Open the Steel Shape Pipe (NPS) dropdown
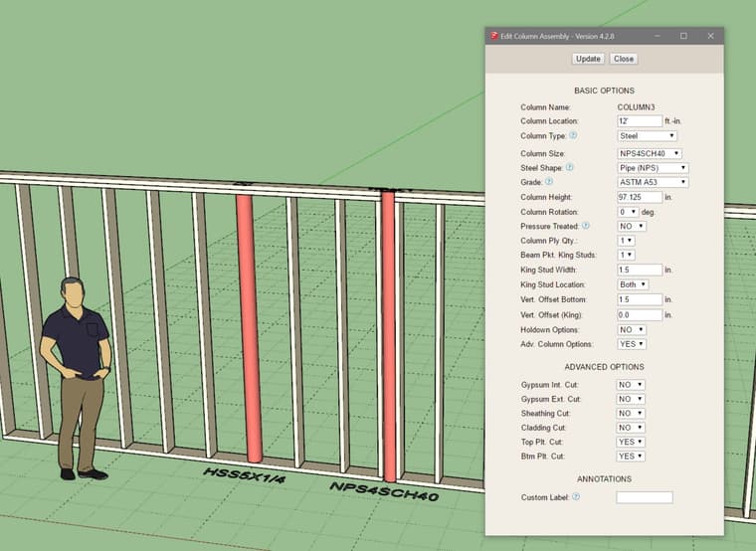The image size is (756, 551). tap(653, 168)
